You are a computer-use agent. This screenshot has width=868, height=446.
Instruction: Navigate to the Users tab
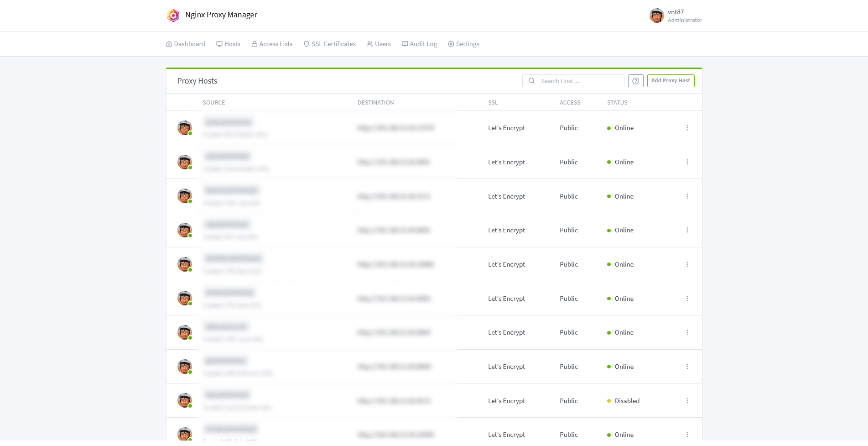click(x=379, y=44)
